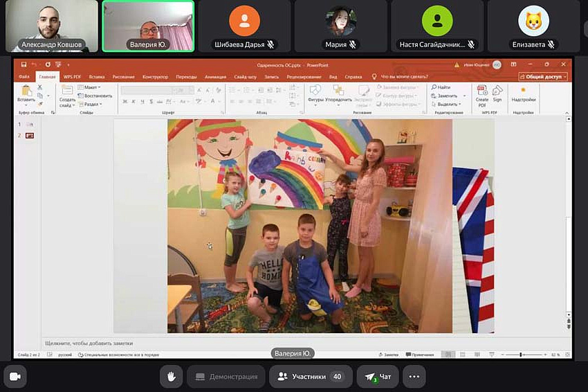Screen dimensions: 588x392
Task: Toggle the camera icon in call toolbar
Action: [x=15, y=376]
